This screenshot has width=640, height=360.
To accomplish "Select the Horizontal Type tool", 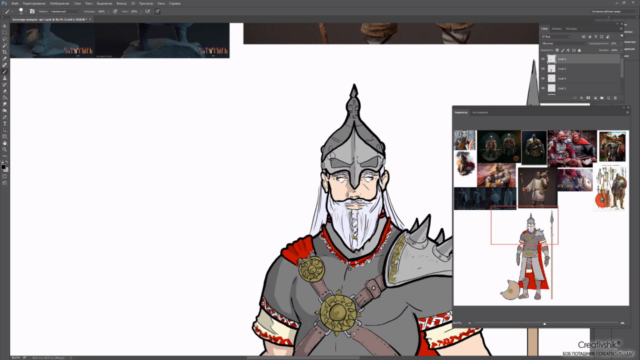I will (4, 124).
